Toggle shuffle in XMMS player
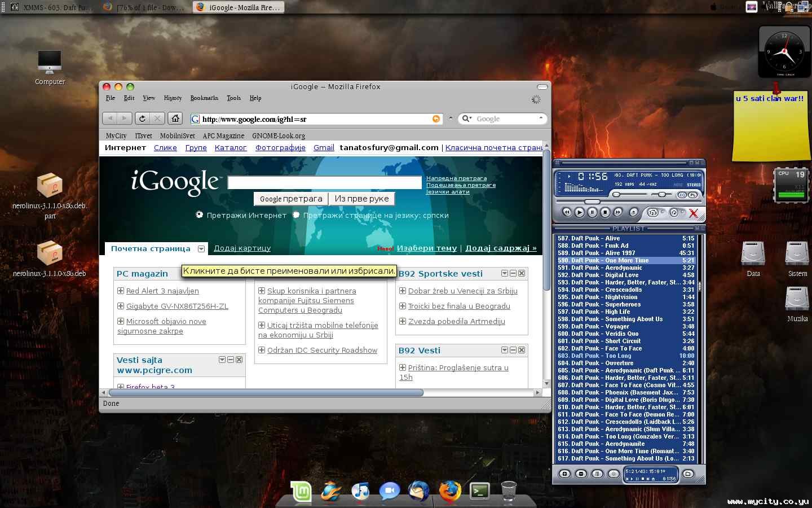This screenshot has width=812, height=508. tap(653, 213)
